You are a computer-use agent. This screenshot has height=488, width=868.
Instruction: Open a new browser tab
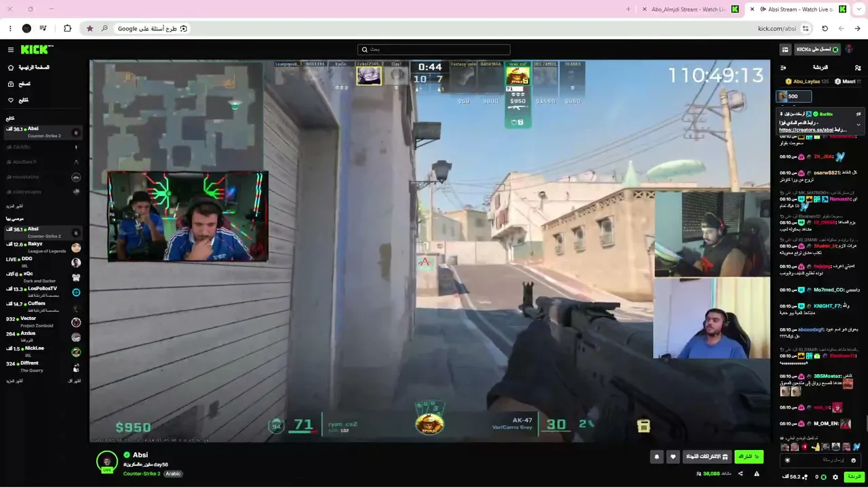(629, 9)
